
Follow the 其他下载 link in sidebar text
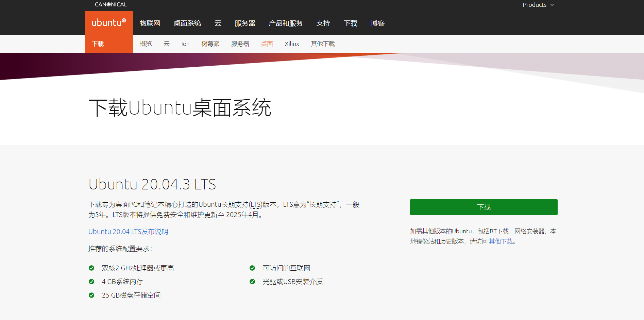click(501, 241)
